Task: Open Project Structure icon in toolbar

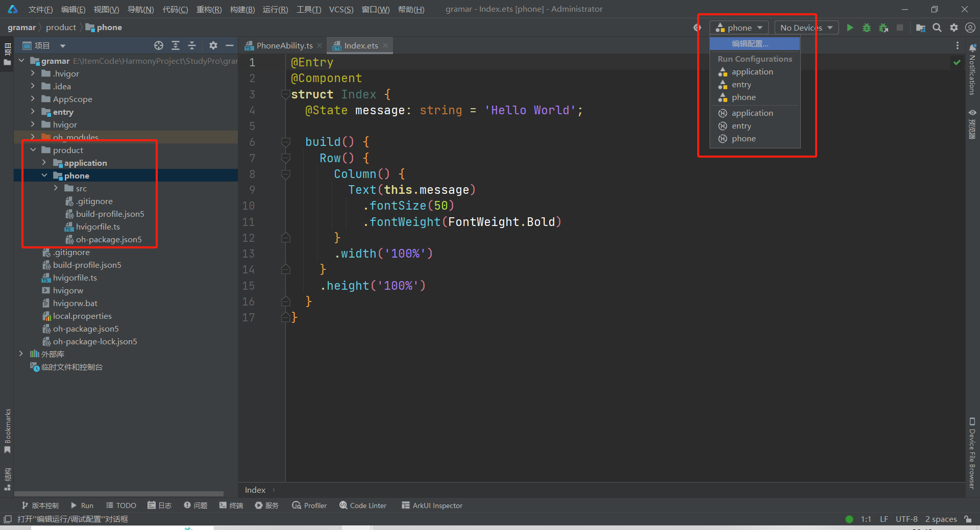Action: tap(921, 28)
